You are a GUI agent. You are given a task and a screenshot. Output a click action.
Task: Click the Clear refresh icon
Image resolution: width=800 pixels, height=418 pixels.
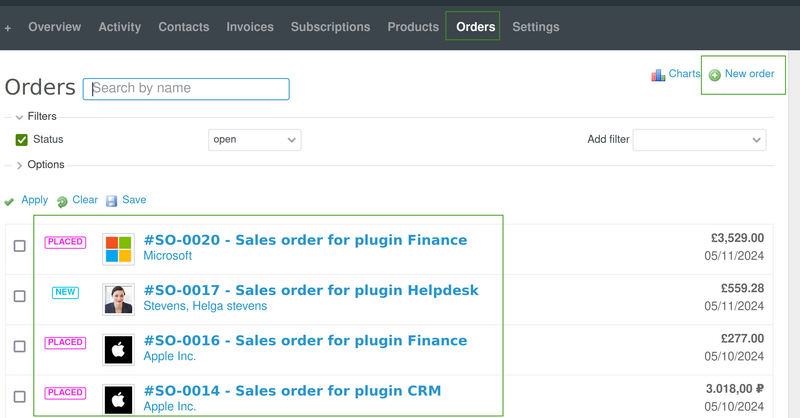click(62, 201)
